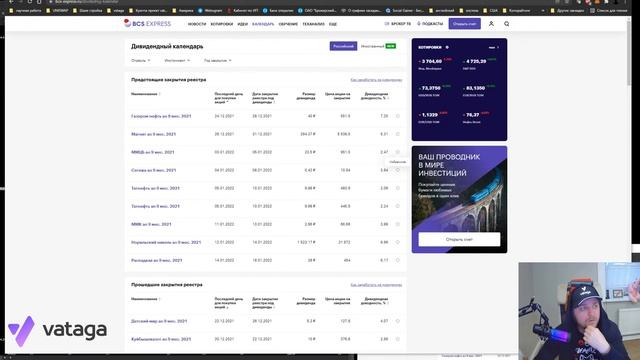Open the 1,1329 currency quote tile
Image resolution: width=640 pixels, height=360 pixels.
click(x=433, y=117)
